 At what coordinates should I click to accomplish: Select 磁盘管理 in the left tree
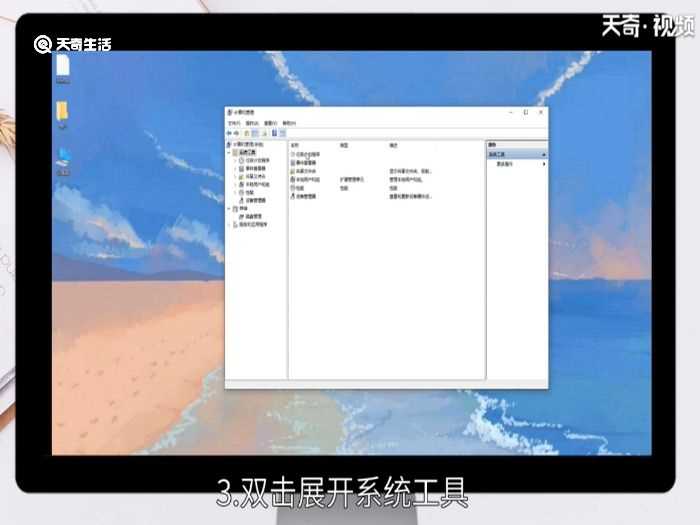click(x=254, y=217)
